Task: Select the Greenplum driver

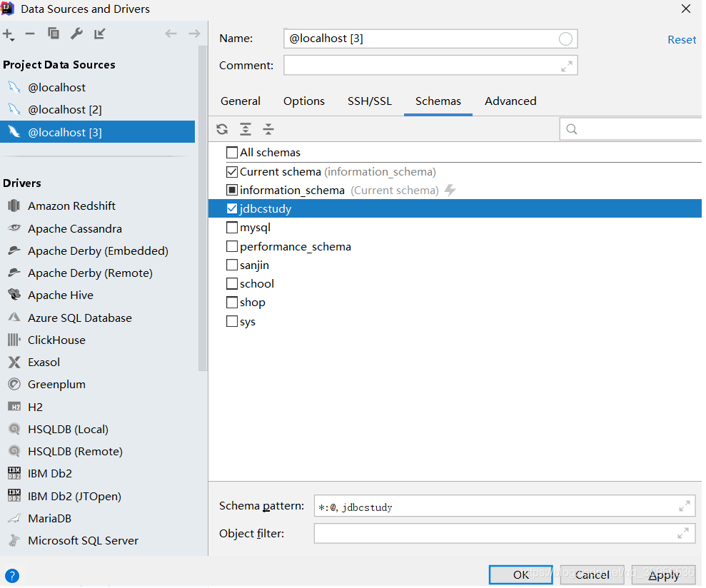Action: click(x=56, y=384)
